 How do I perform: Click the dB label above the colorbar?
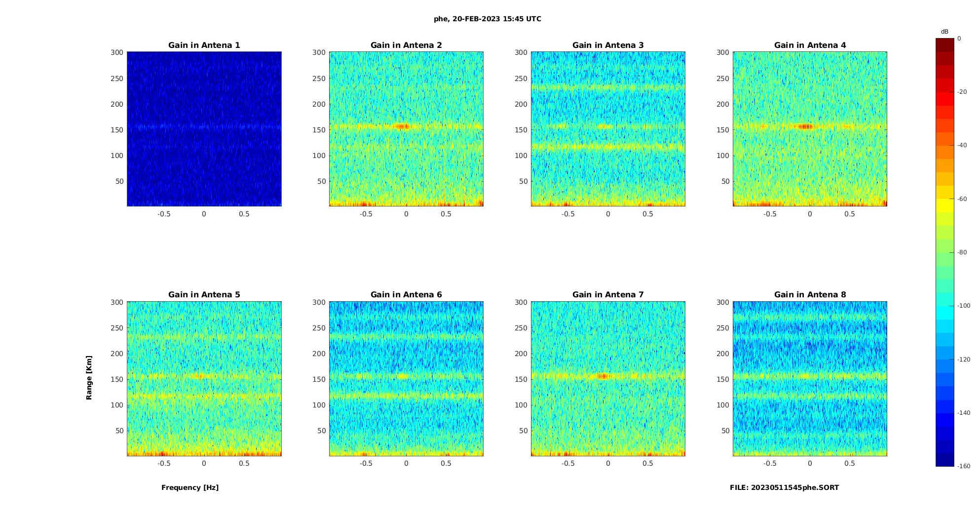coord(944,32)
